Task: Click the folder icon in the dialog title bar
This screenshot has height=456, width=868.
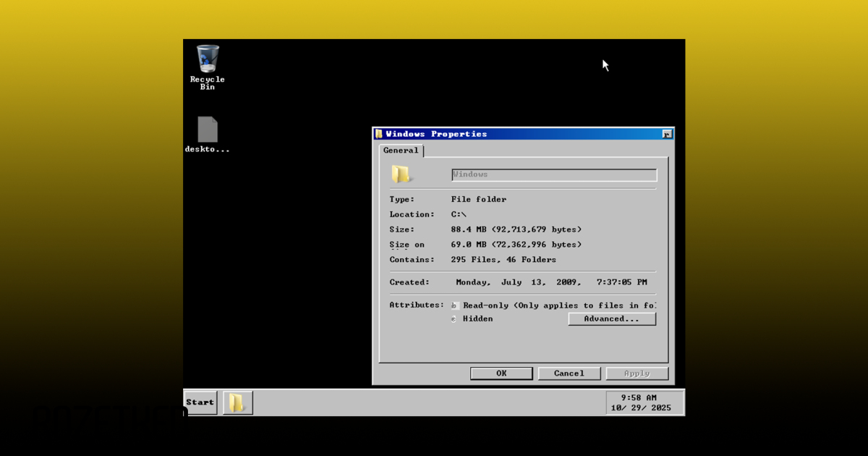Action: click(378, 134)
